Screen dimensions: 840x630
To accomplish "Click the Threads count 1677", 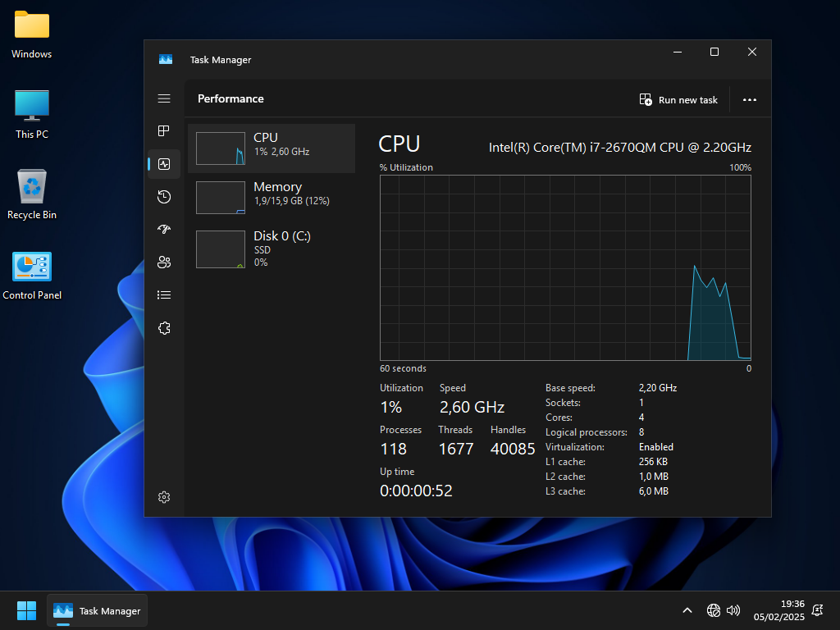I will (x=456, y=449).
